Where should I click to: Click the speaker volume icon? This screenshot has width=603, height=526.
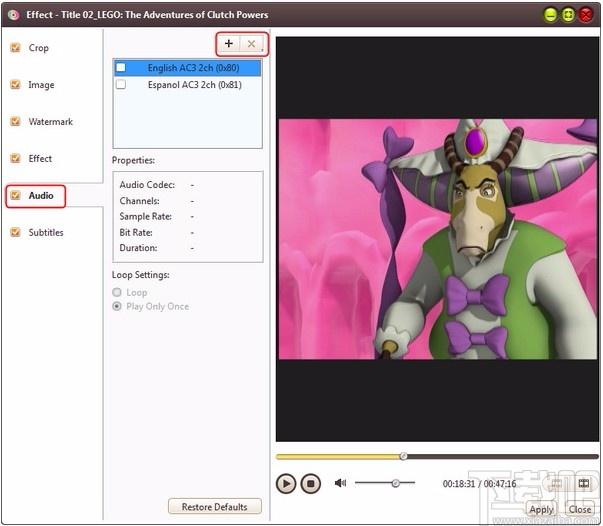coord(340,483)
